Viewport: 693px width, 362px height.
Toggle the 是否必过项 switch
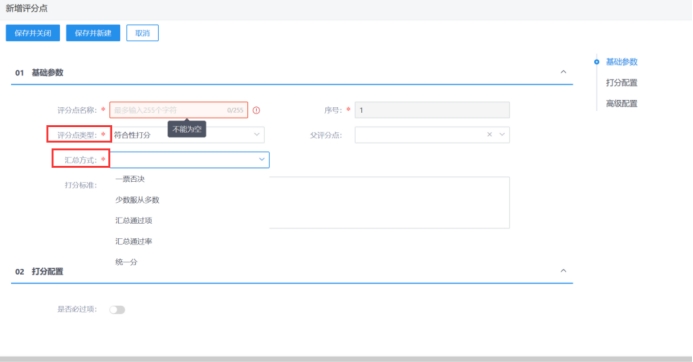[117, 309]
